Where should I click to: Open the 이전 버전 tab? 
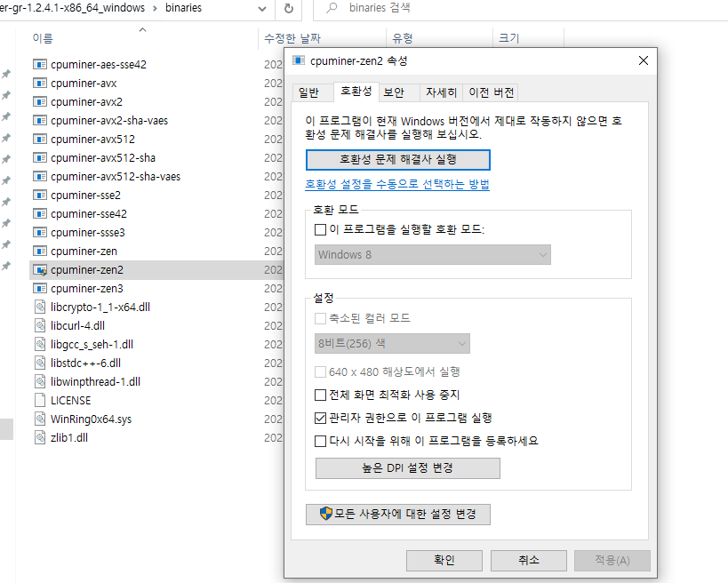point(492,92)
